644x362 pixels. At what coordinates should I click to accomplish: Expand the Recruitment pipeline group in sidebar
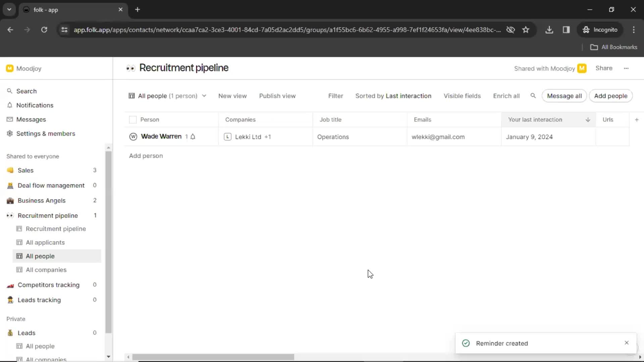[x=48, y=216]
